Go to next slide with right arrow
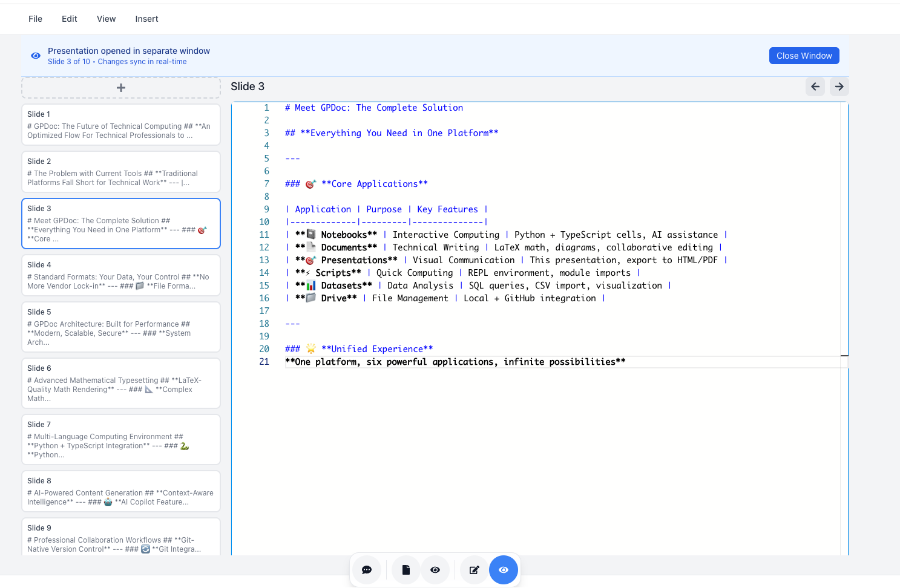900x588 pixels. point(839,87)
